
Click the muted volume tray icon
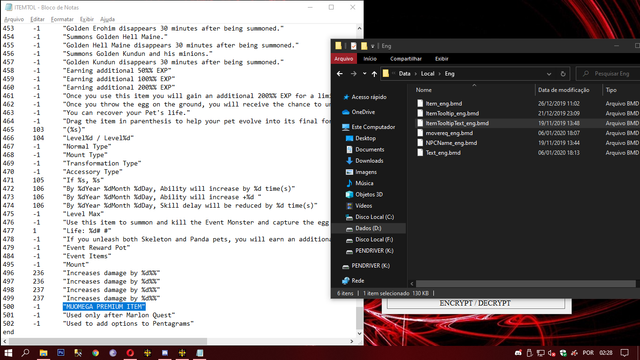click(551, 353)
